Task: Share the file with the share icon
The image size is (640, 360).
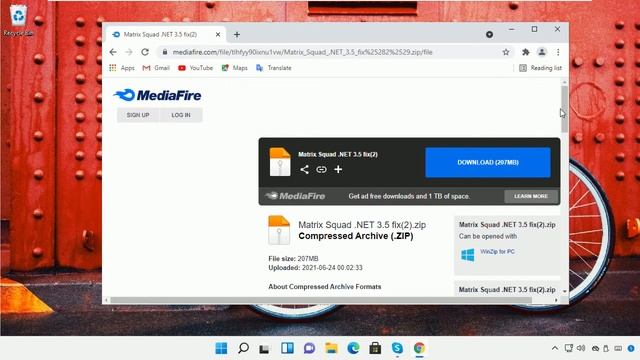Action: (x=304, y=169)
